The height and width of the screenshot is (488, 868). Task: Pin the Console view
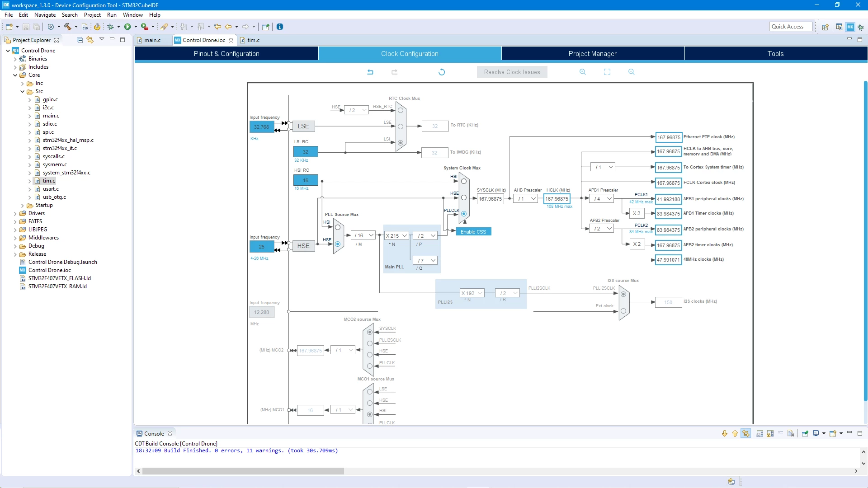805,433
